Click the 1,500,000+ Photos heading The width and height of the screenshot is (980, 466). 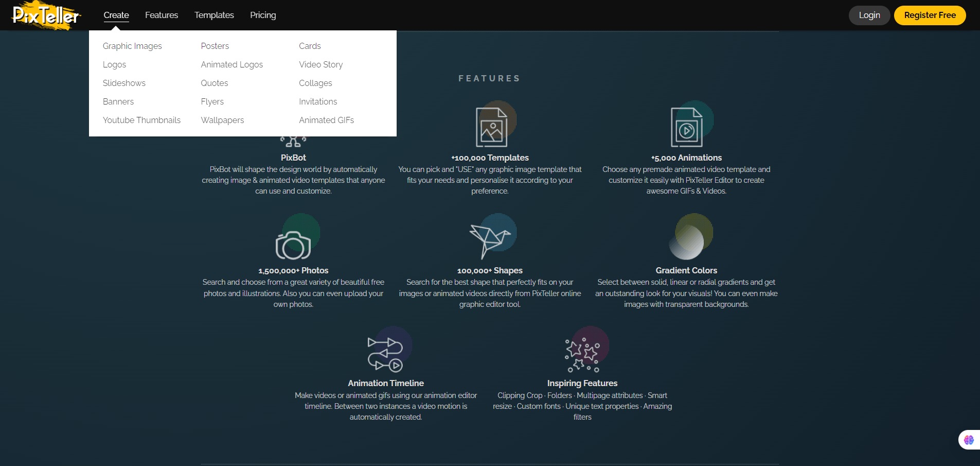(293, 270)
